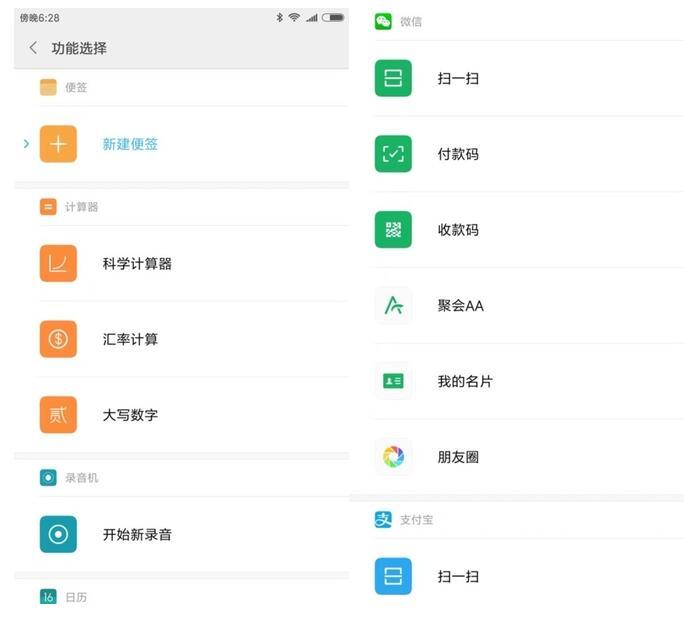Select the 新建便签 label
The width and height of the screenshot is (696, 628).
pos(130,144)
